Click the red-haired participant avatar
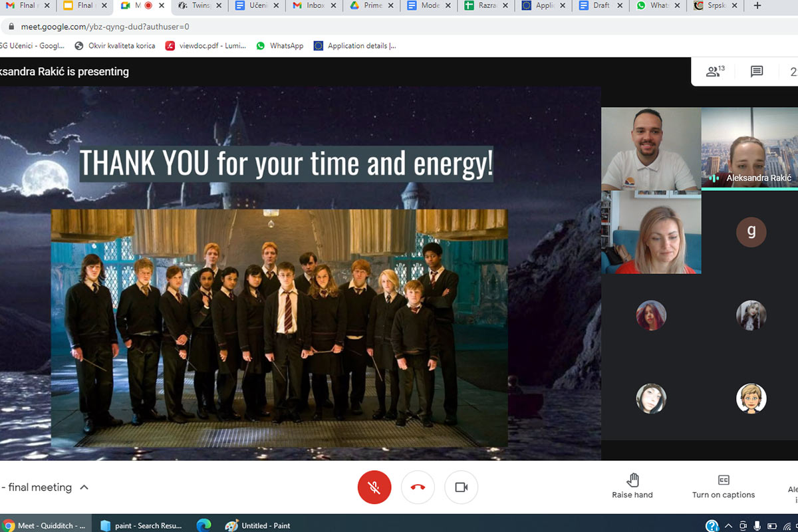The width and height of the screenshot is (798, 532). pos(651,315)
